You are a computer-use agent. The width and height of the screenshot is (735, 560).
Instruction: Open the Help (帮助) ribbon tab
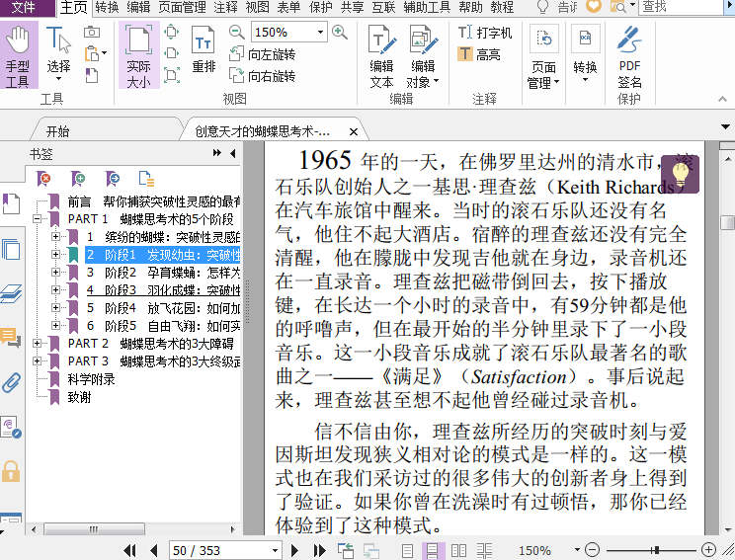point(470,7)
